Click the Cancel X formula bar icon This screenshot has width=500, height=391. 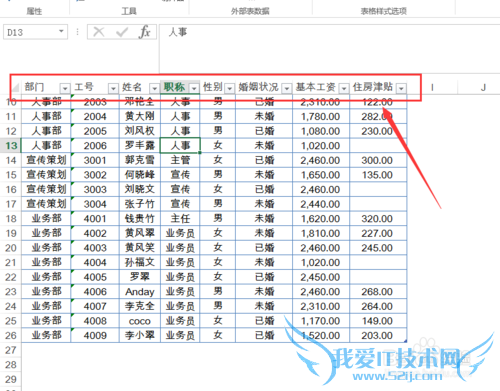pos(98,32)
